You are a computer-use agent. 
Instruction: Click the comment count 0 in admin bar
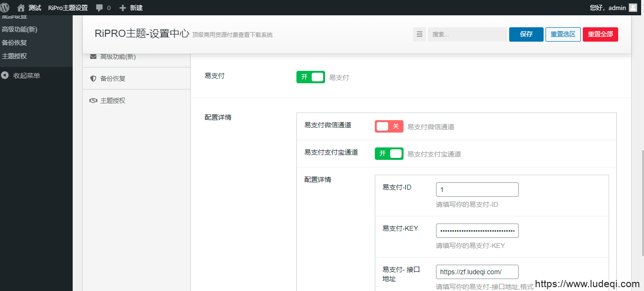coord(109,8)
